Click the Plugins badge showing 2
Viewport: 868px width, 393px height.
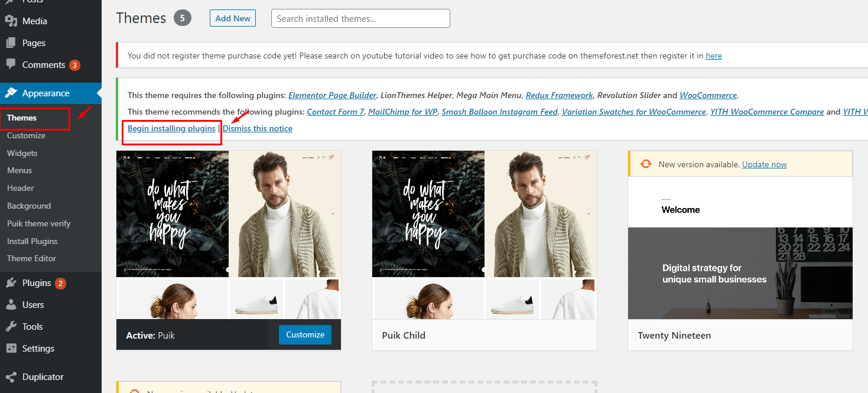[x=60, y=283]
